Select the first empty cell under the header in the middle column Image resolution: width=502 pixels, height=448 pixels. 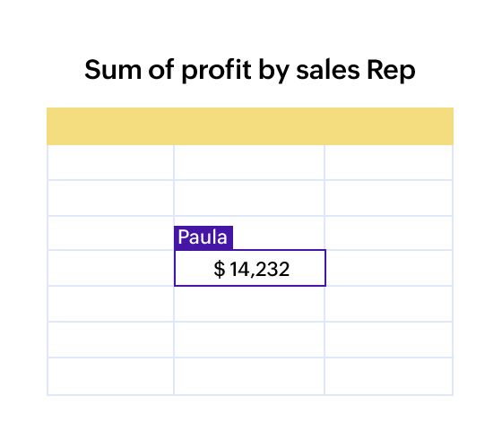(x=249, y=162)
